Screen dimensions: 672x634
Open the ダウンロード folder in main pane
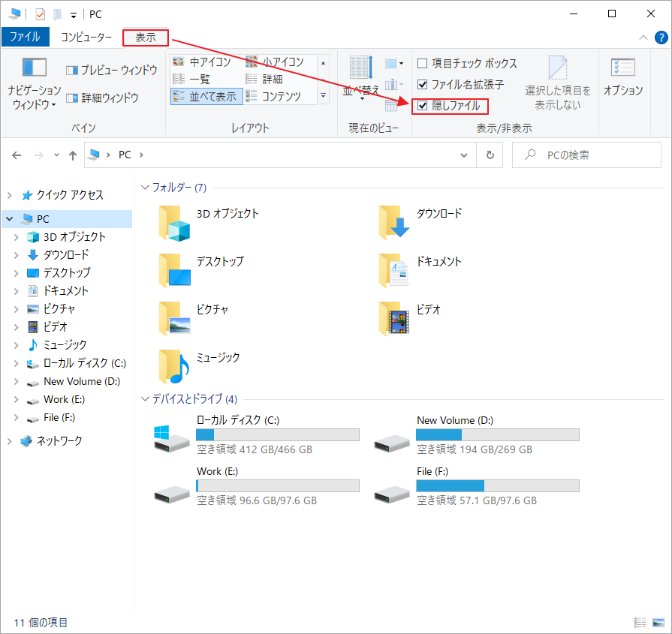(420, 223)
